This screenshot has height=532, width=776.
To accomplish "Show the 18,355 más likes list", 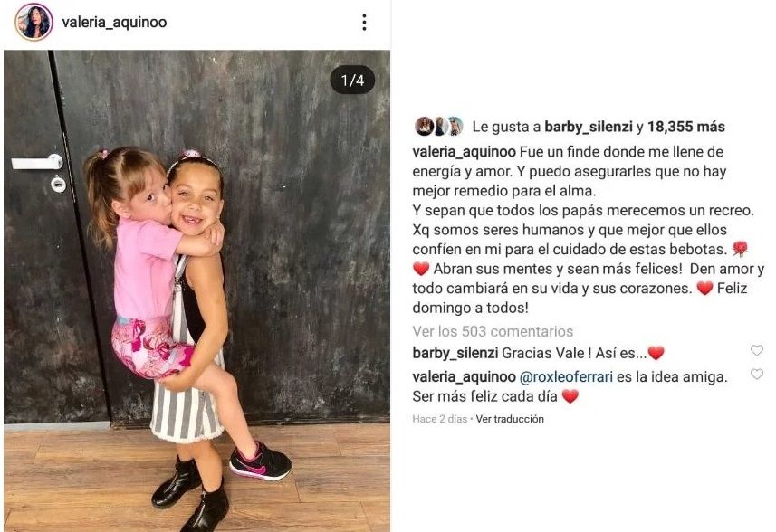I will [x=686, y=127].
